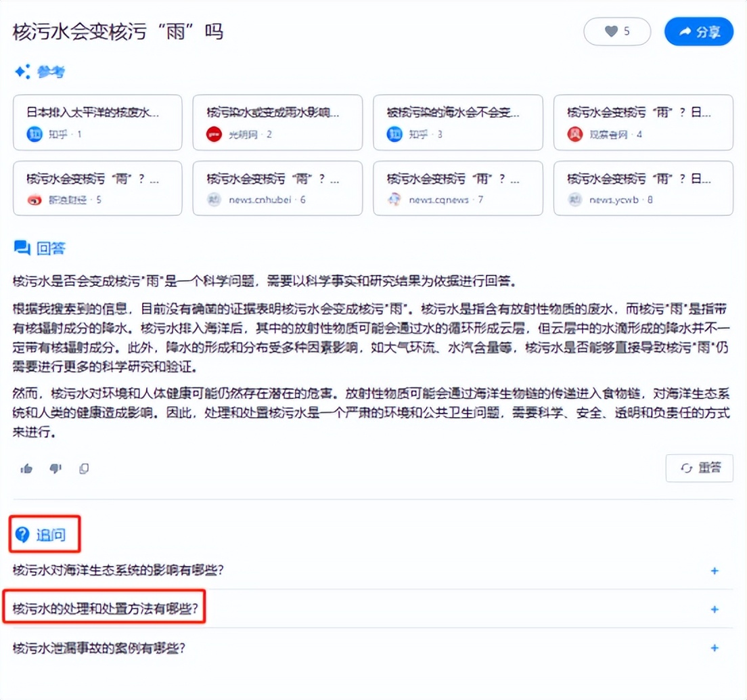Click the copy answer icon
This screenshot has width=747, height=700.
[x=84, y=468]
